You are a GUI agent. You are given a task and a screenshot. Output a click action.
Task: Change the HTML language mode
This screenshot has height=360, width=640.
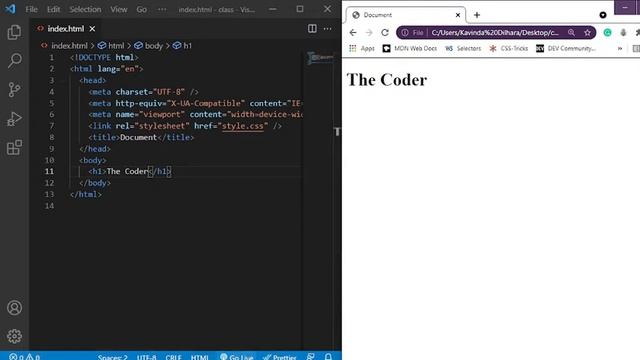199,357
